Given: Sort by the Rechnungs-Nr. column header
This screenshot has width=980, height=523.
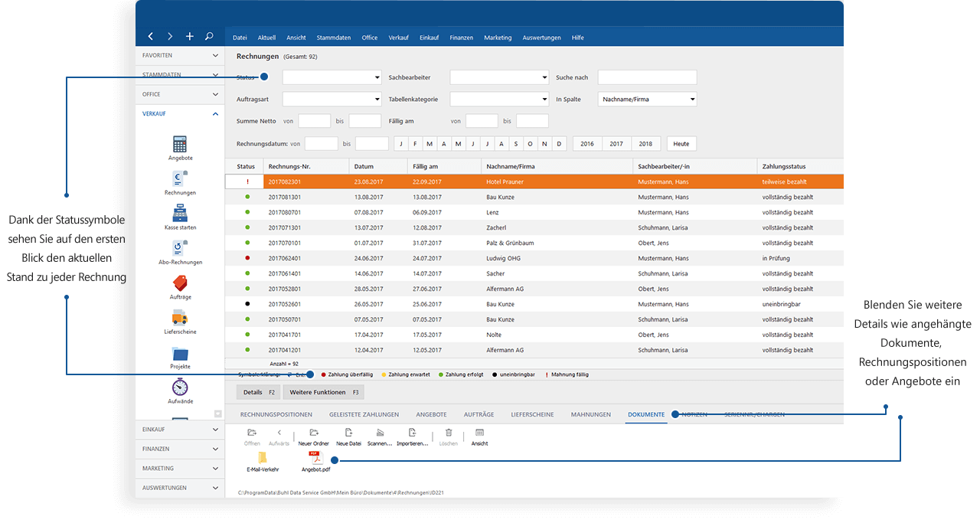Looking at the screenshot, I should [306, 166].
